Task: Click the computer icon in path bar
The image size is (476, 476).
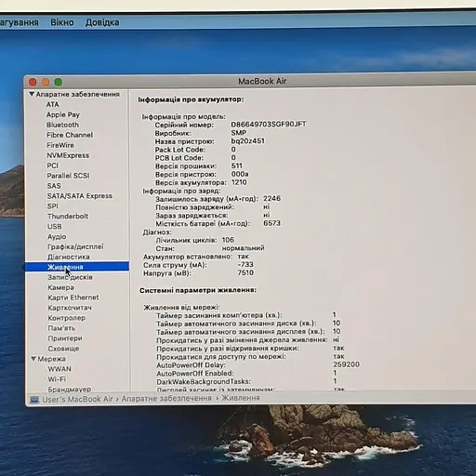Action: tap(34, 400)
